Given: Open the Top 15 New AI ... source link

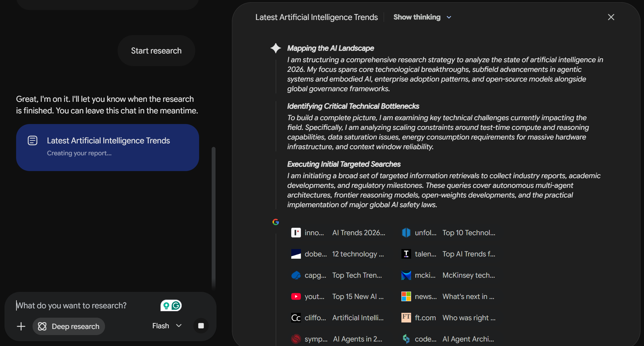Looking at the screenshot, I should click(358, 296).
